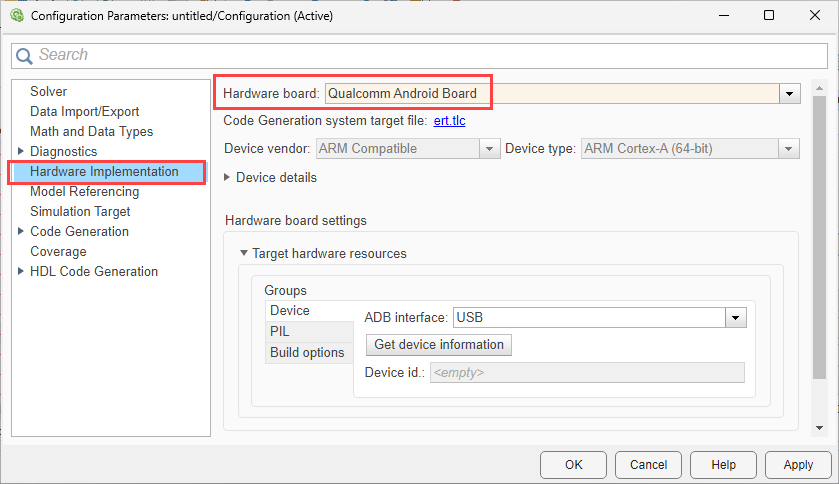Click into the Search field
The image size is (839, 484).
tap(420, 55)
